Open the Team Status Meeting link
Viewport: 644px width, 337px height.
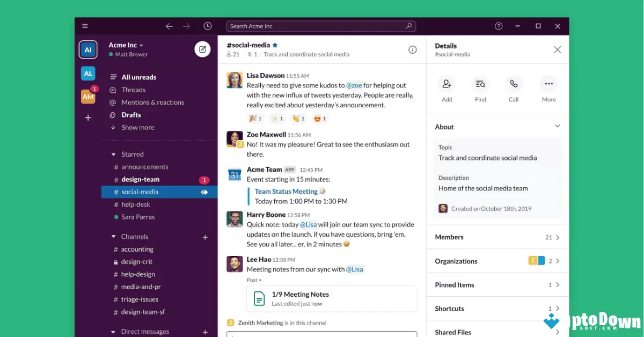pyautogui.click(x=286, y=191)
